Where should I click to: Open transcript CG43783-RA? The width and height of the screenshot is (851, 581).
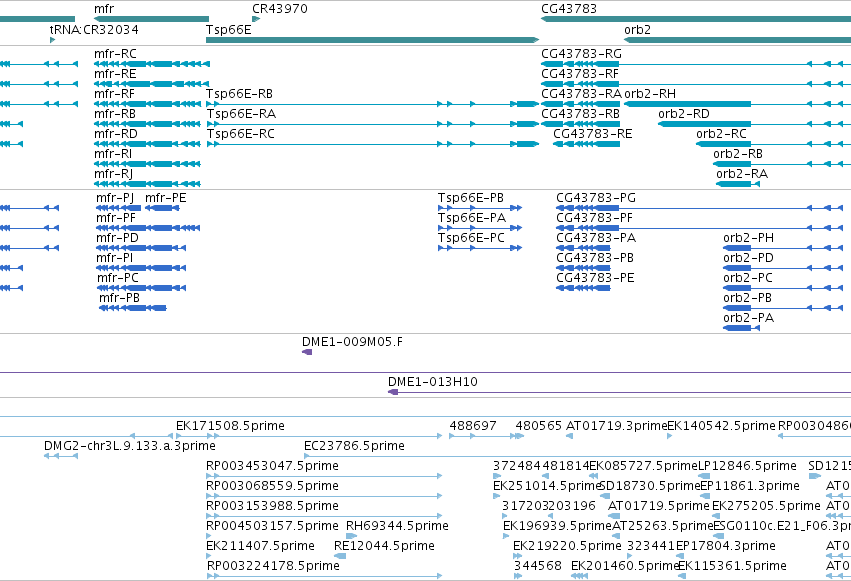click(580, 104)
